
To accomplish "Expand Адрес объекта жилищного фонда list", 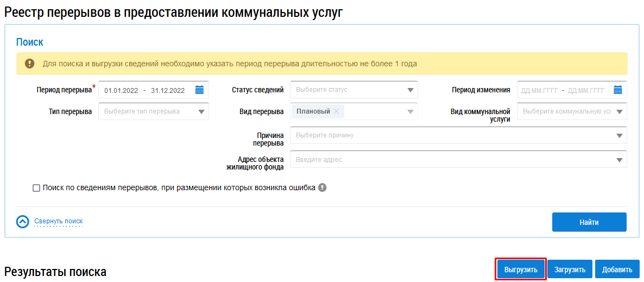I will (x=619, y=160).
